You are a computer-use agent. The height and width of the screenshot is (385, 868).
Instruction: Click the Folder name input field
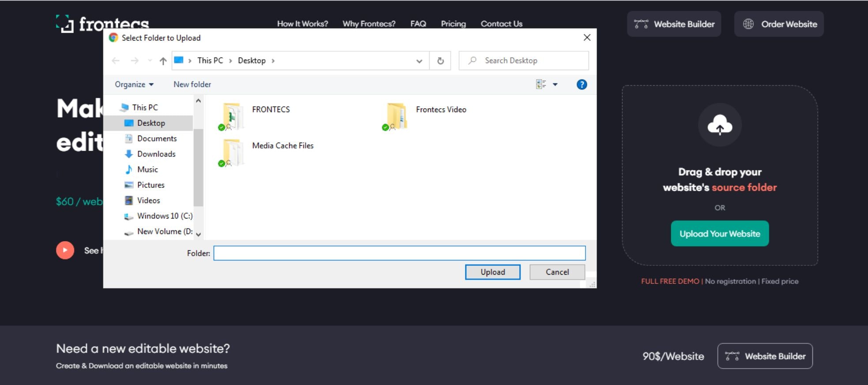[400, 253]
